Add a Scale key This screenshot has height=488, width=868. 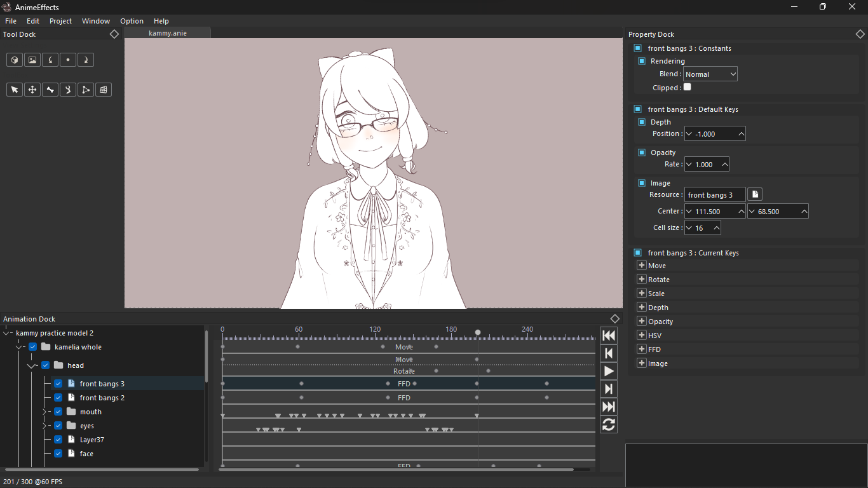pyautogui.click(x=642, y=294)
